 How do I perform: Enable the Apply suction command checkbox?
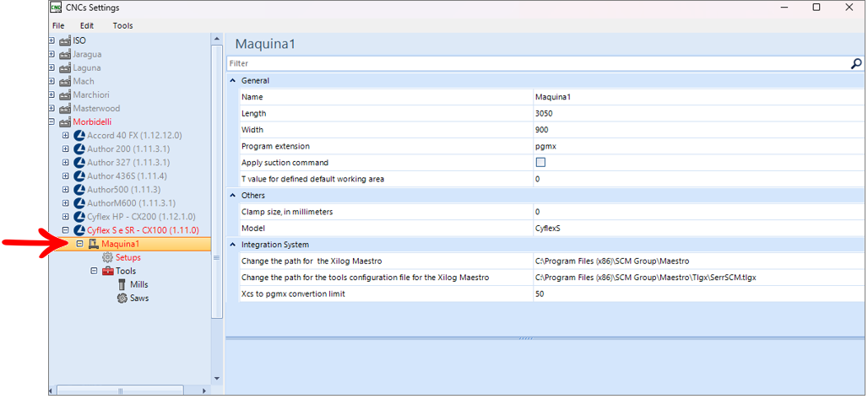click(540, 163)
